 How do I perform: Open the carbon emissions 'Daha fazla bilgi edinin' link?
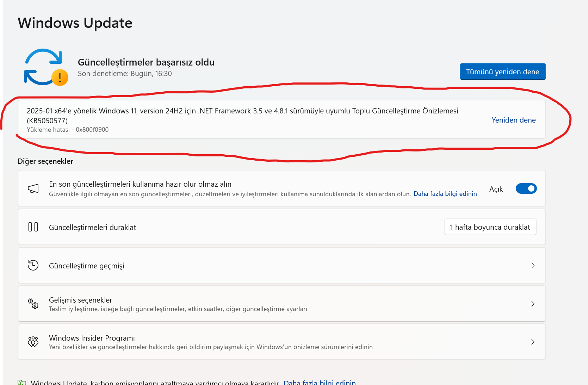(320, 383)
